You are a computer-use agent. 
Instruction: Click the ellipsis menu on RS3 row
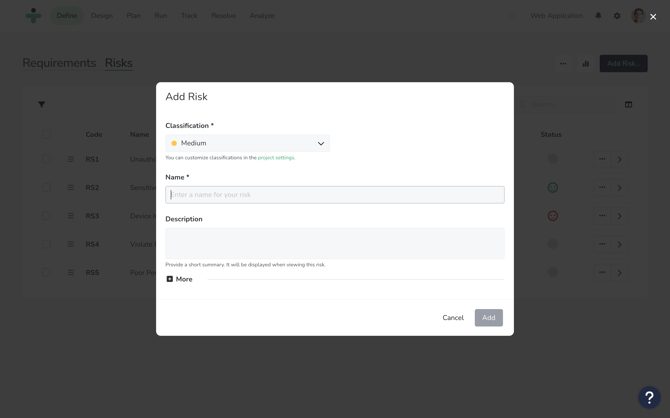click(602, 216)
